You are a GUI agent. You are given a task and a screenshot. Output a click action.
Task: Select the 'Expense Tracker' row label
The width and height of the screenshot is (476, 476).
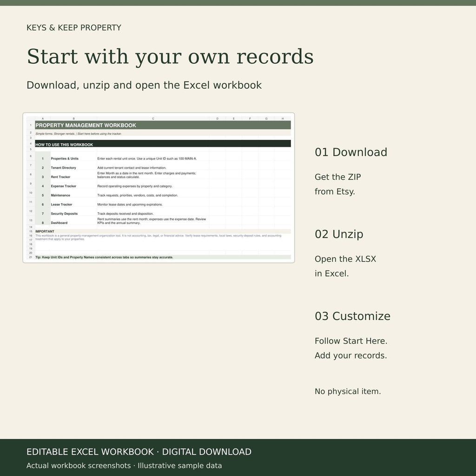coord(63,186)
